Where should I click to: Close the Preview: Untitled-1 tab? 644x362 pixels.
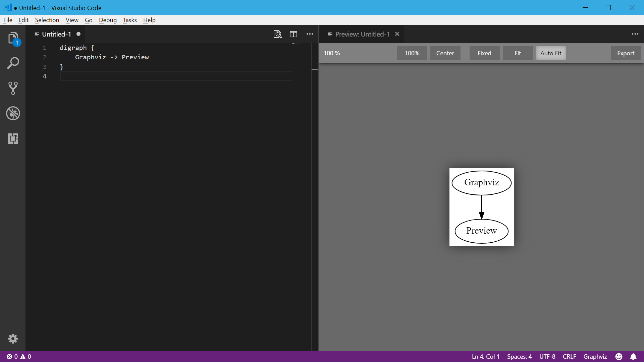pyautogui.click(x=397, y=34)
